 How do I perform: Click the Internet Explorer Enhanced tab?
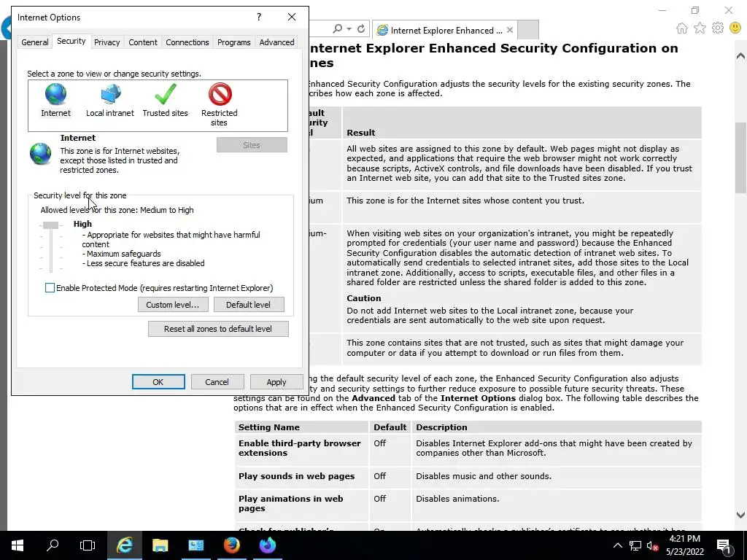(446, 31)
